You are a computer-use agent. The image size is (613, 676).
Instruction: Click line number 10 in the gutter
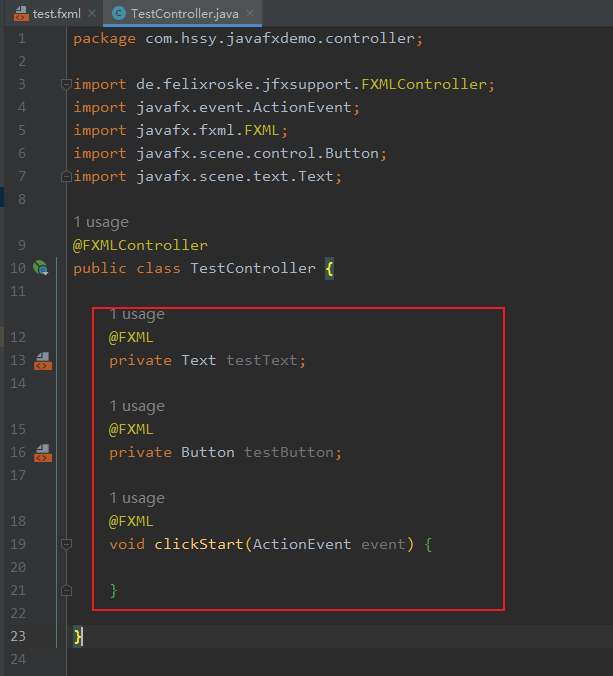tap(18, 268)
